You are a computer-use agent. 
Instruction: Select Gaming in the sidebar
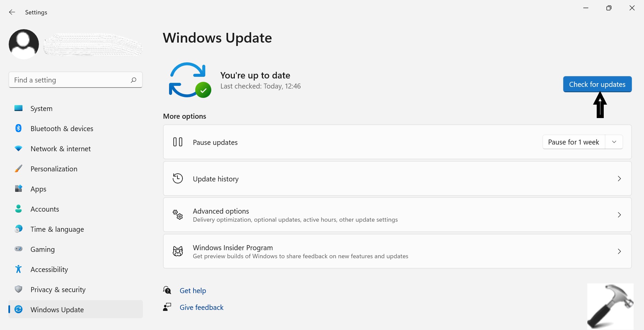(x=75, y=249)
